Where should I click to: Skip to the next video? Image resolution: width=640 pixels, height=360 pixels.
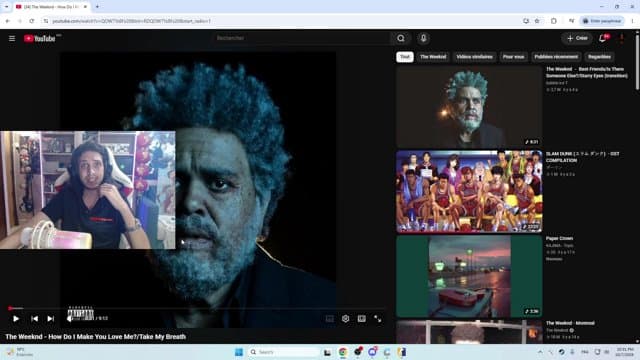(51, 319)
